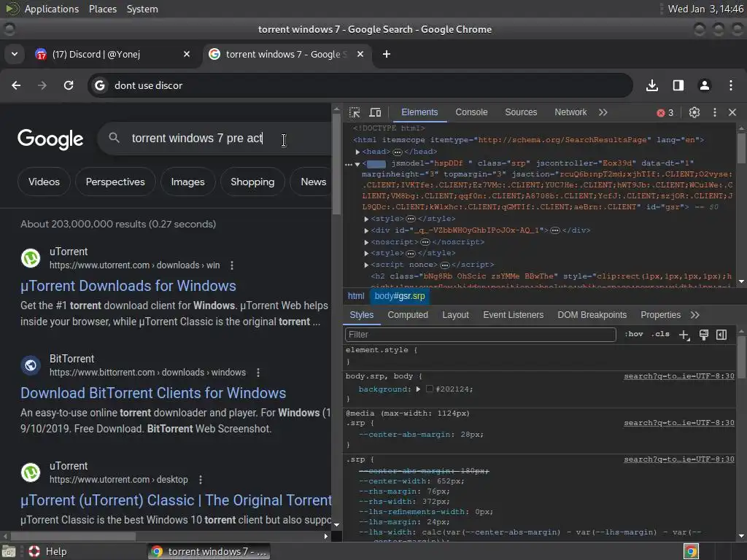This screenshot has width=747, height=560.
Task: Open the Places menu
Action: pyautogui.click(x=102, y=9)
